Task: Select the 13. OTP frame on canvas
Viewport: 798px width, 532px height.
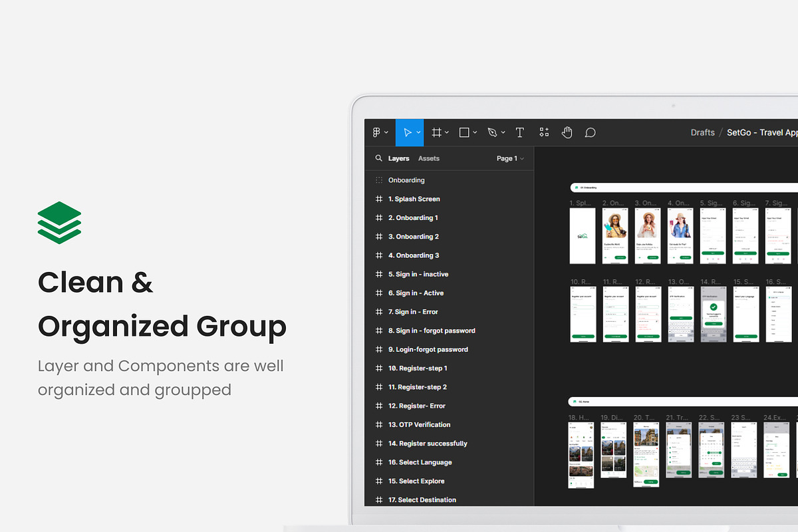Action: tap(680, 314)
